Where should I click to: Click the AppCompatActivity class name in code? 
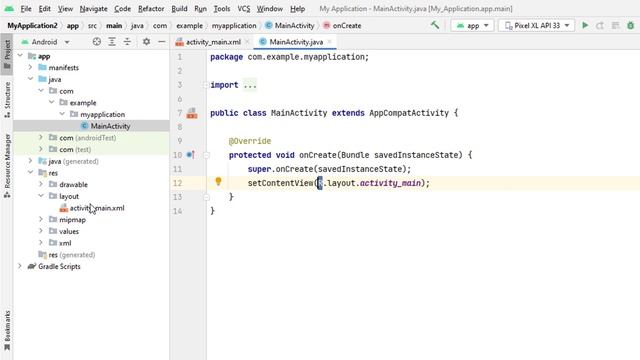coord(409,113)
